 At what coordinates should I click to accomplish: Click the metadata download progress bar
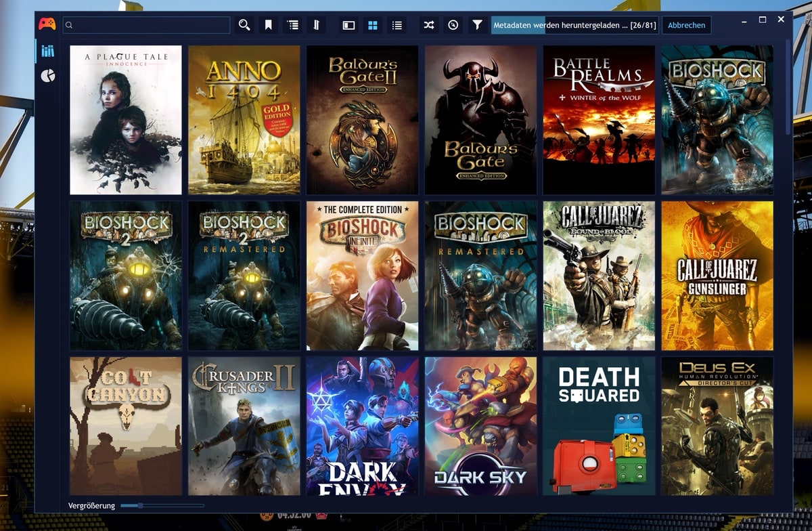pos(574,25)
